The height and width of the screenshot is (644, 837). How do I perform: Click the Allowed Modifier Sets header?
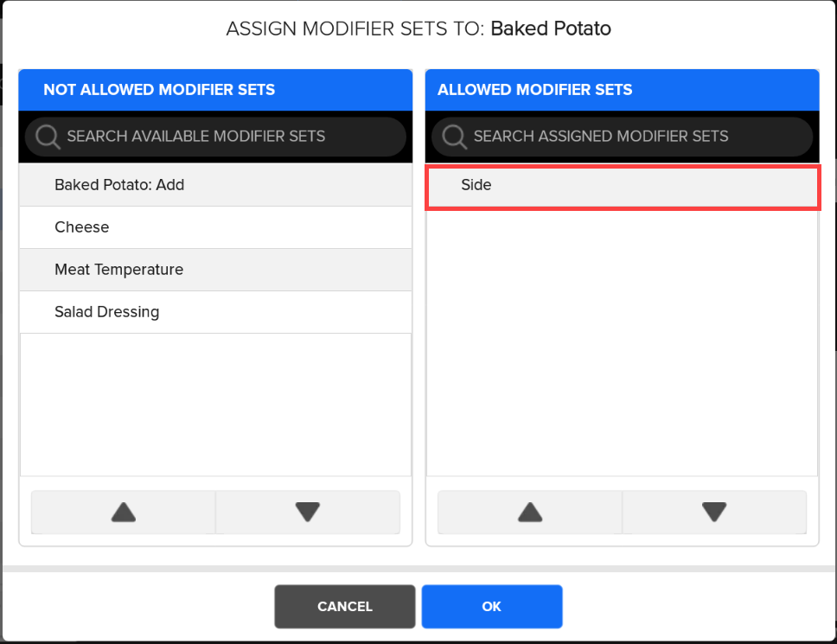click(x=534, y=90)
